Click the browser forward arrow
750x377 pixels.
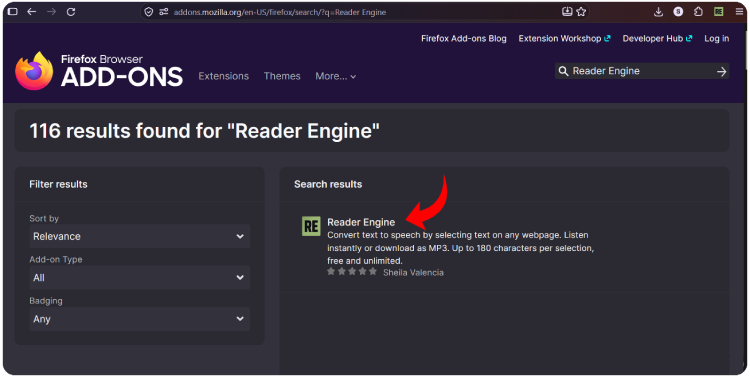(x=51, y=11)
